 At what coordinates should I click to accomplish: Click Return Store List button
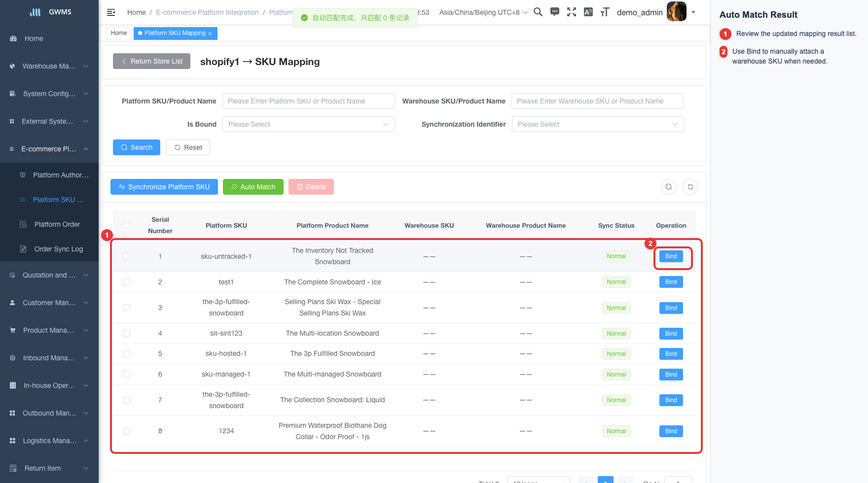click(151, 61)
